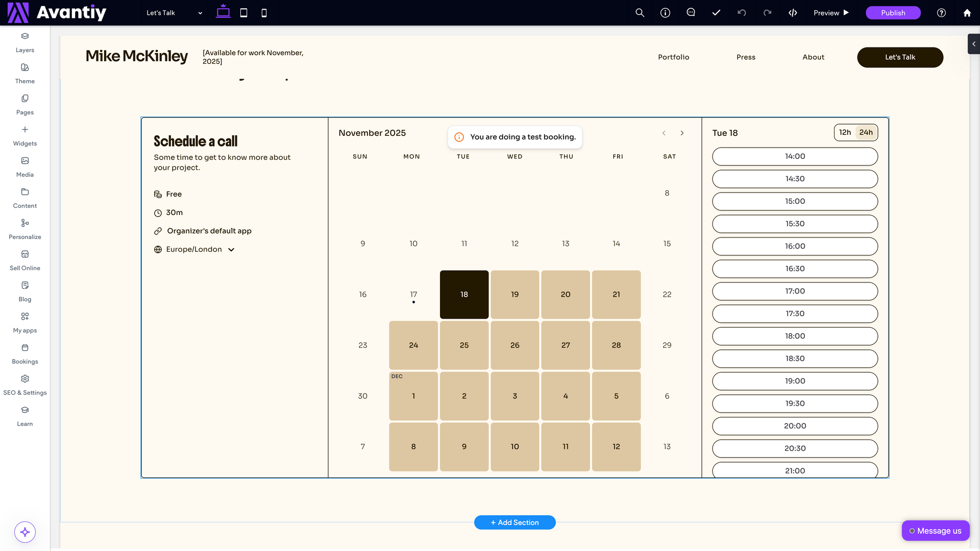Switch to mobile device view
Image resolution: width=980 pixels, height=551 pixels.
(264, 13)
